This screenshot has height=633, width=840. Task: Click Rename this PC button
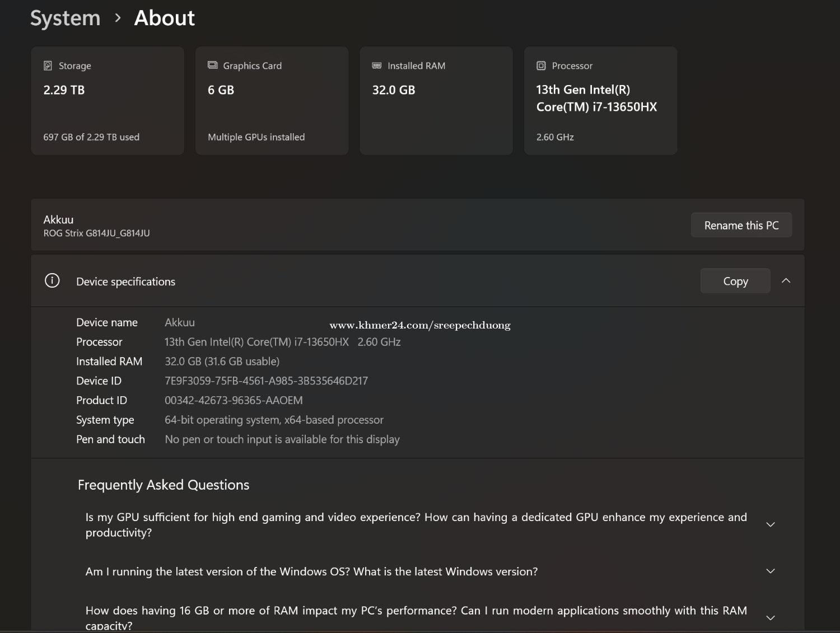(741, 225)
